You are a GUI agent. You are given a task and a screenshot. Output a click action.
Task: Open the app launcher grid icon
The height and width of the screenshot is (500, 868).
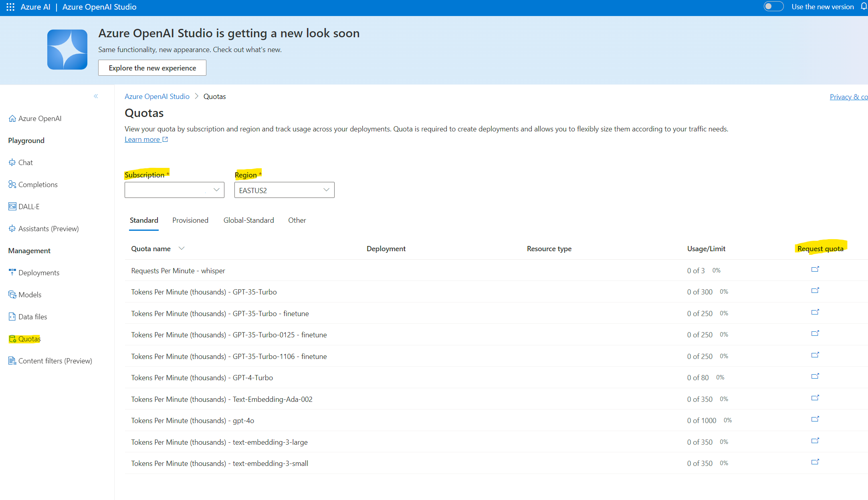(x=10, y=7)
